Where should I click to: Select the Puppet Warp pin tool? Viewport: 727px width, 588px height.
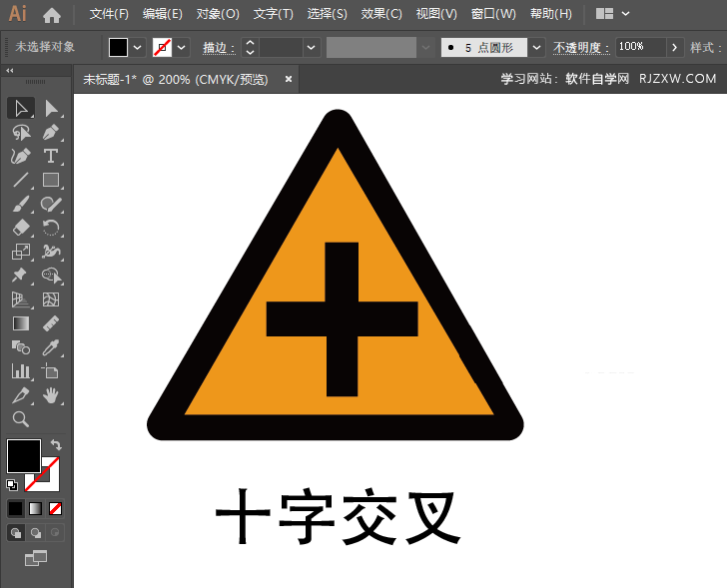click(x=20, y=276)
